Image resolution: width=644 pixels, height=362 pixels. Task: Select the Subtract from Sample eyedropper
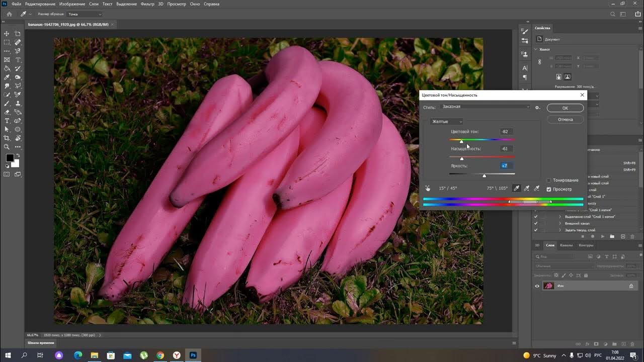click(536, 188)
